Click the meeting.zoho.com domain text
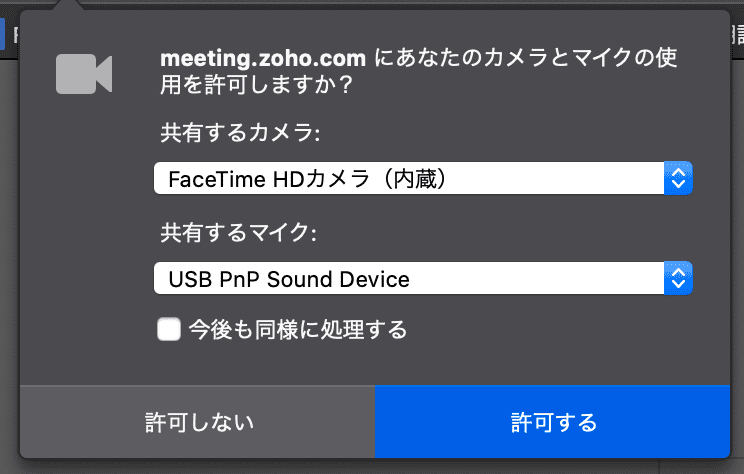Viewport: 744px width, 474px height. pyautogui.click(x=263, y=58)
